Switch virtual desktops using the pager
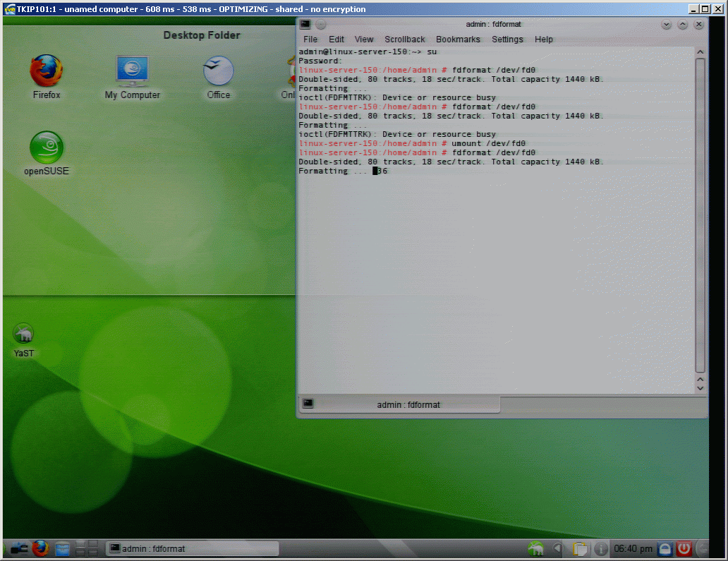This screenshot has height=561, width=728. pos(87,548)
